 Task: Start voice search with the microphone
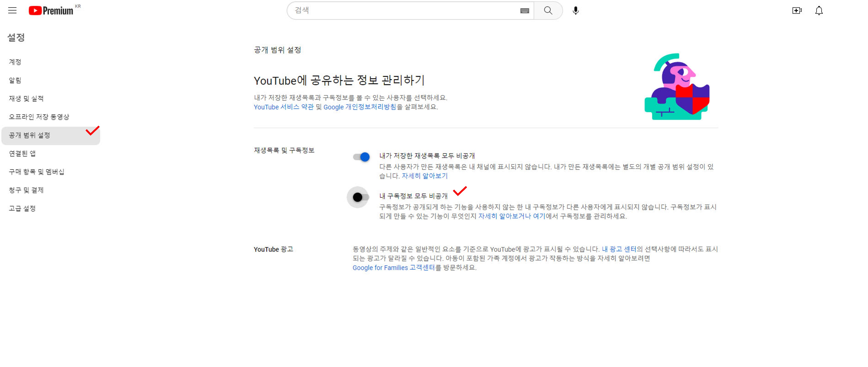click(x=575, y=11)
